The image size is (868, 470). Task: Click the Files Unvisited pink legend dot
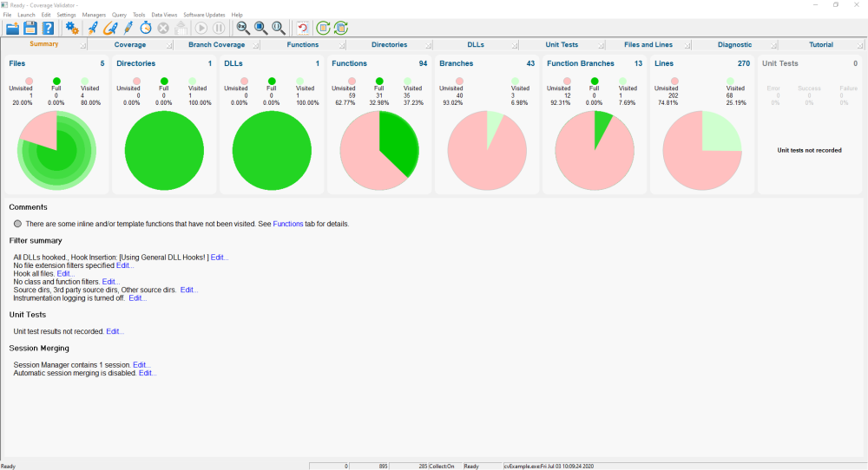[x=29, y=82]
